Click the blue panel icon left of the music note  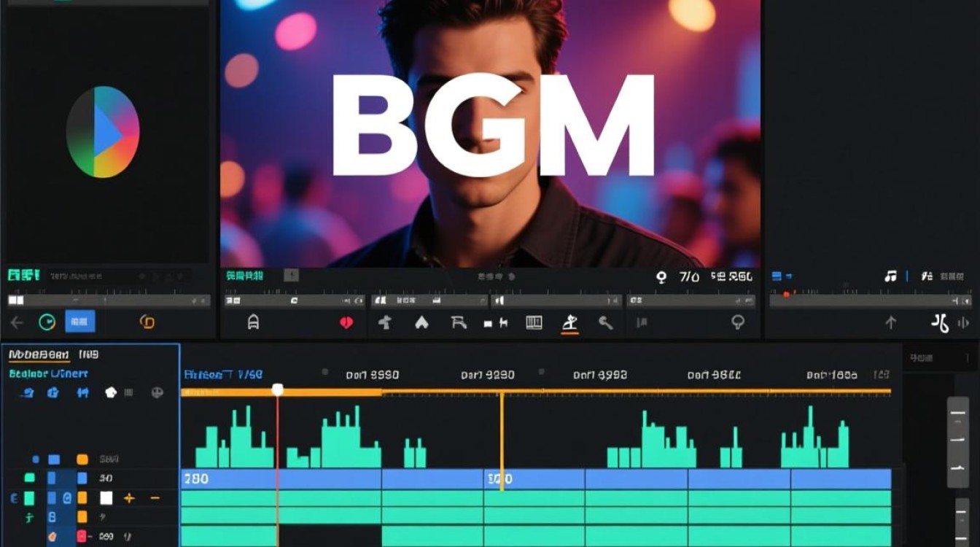pyautogui.click(x=777, y=276)
